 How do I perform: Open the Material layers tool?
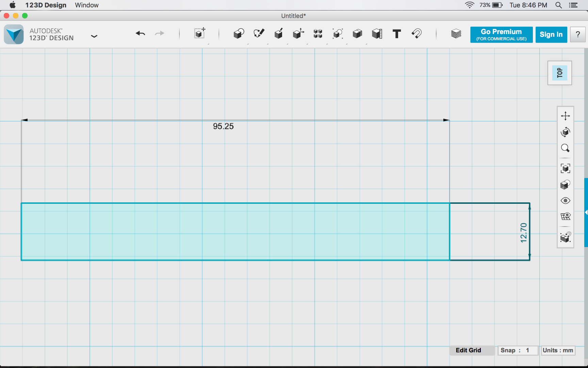(x=456, y=33)
